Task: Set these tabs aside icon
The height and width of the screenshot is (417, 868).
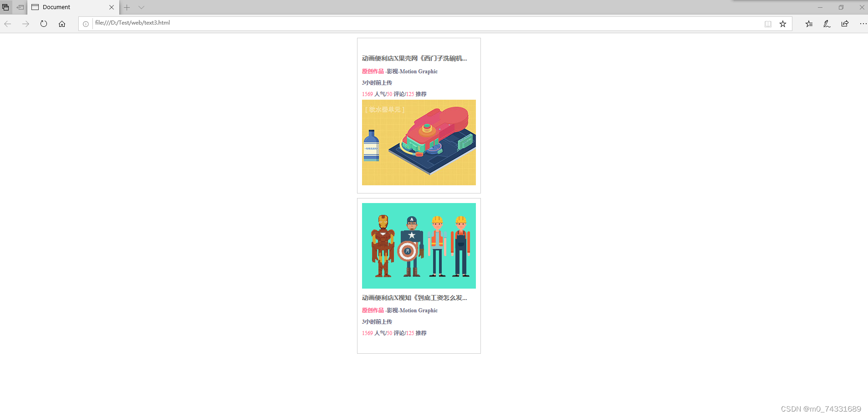Action: coord(20,7)
